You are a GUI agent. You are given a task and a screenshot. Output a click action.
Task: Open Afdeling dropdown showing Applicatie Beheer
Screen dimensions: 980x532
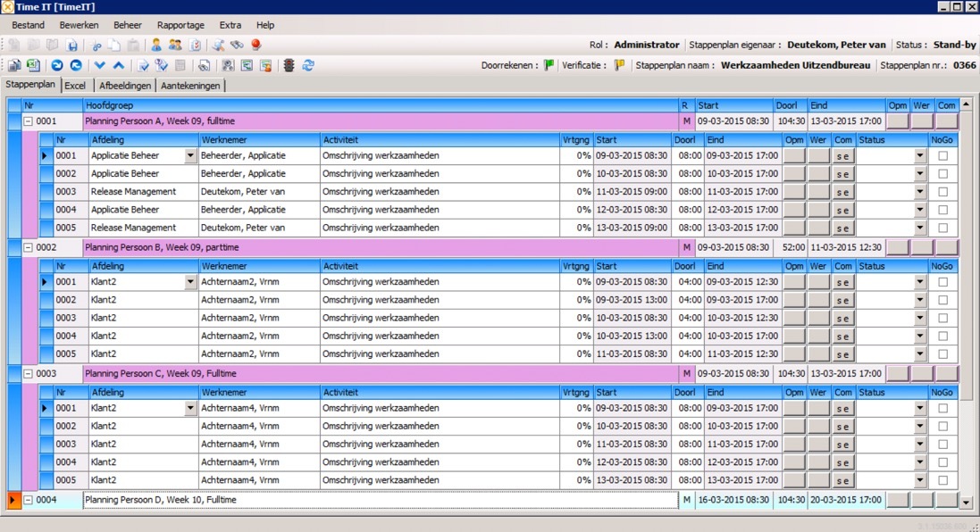click(x=189, y=156)
